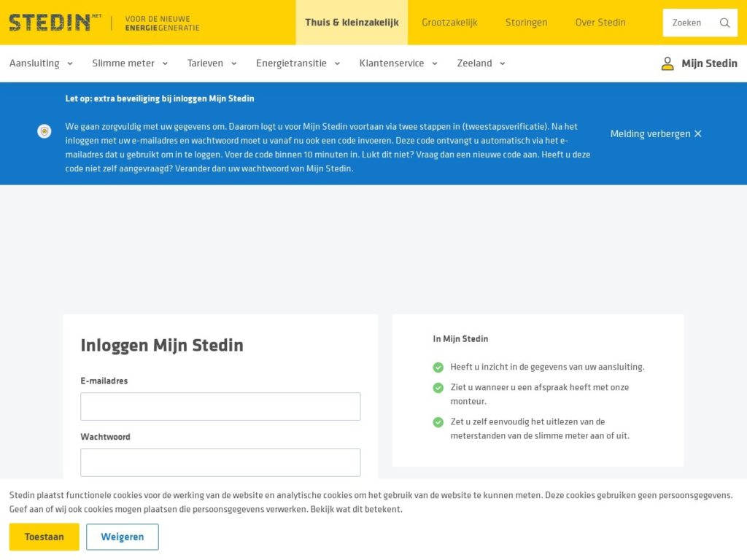
Task: Navigate to Over Stedin
Action: (x=600, y=22)
